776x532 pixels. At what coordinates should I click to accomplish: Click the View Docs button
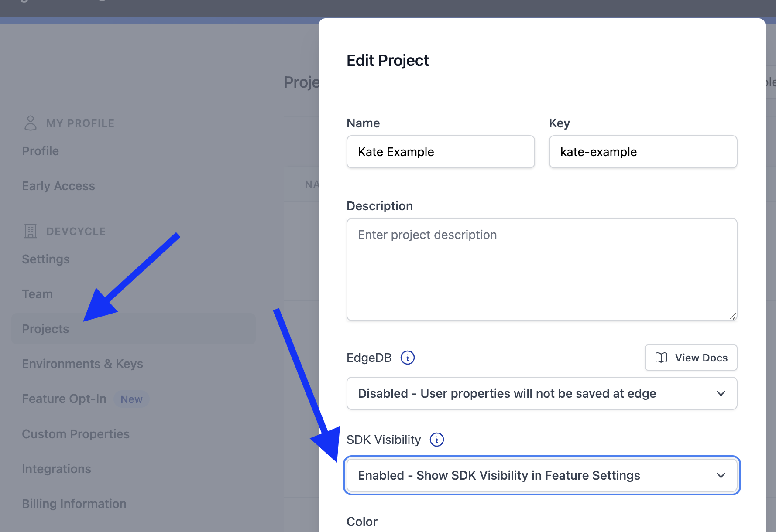(x=690, y=358)
